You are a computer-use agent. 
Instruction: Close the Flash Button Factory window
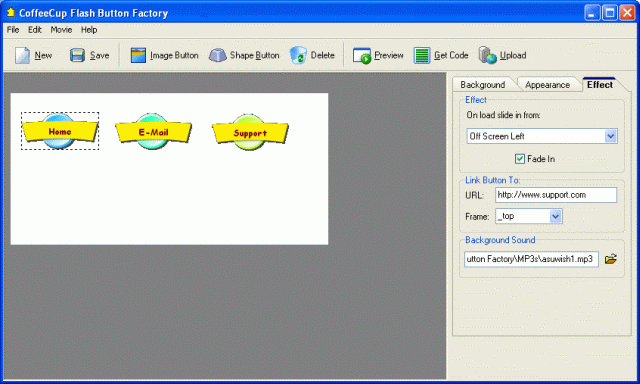tap(627, 13)
